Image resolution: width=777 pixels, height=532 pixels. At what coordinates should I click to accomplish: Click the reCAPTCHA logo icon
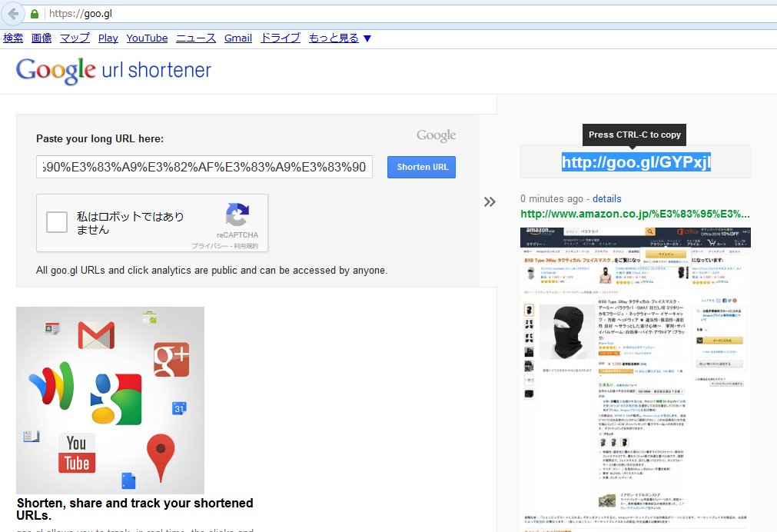(237, 214)
